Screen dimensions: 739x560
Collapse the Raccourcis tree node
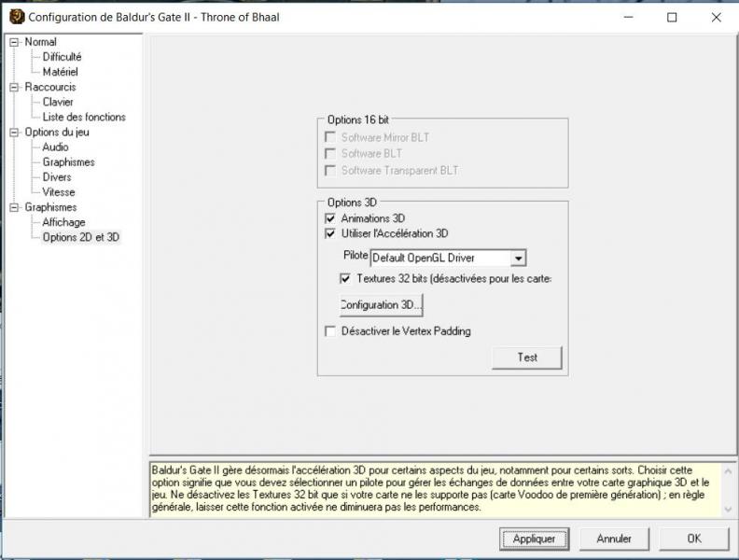[x=15, y=87]
